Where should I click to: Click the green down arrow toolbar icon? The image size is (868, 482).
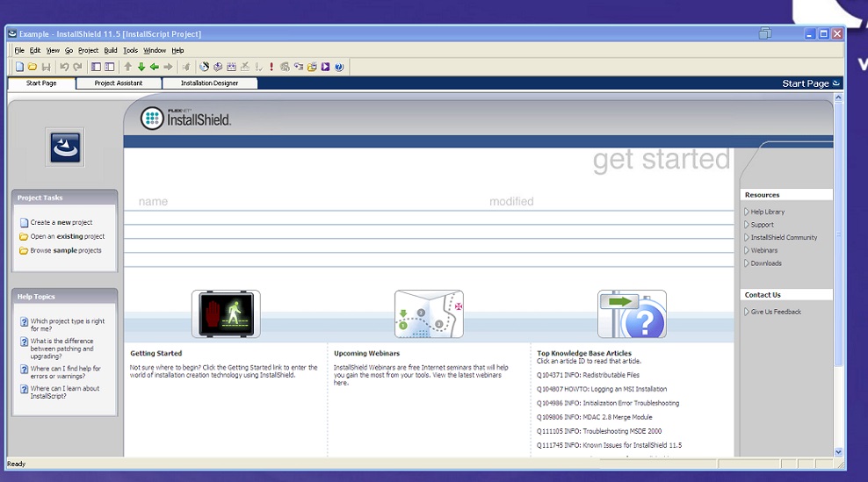coord(141,67)
